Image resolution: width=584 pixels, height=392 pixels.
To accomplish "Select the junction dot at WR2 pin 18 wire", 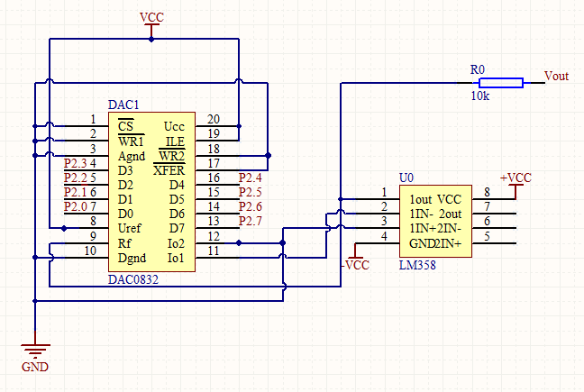I will [268, 156].
